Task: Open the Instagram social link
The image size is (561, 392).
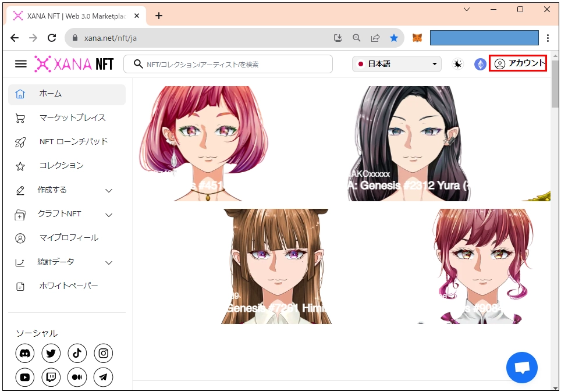Action: (x=104, y=354)
